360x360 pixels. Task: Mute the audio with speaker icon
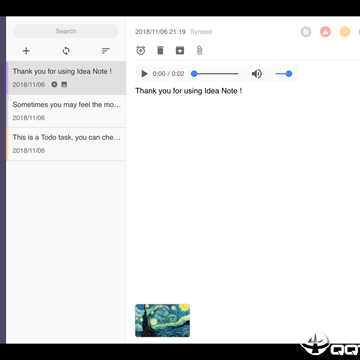[257, 74]
